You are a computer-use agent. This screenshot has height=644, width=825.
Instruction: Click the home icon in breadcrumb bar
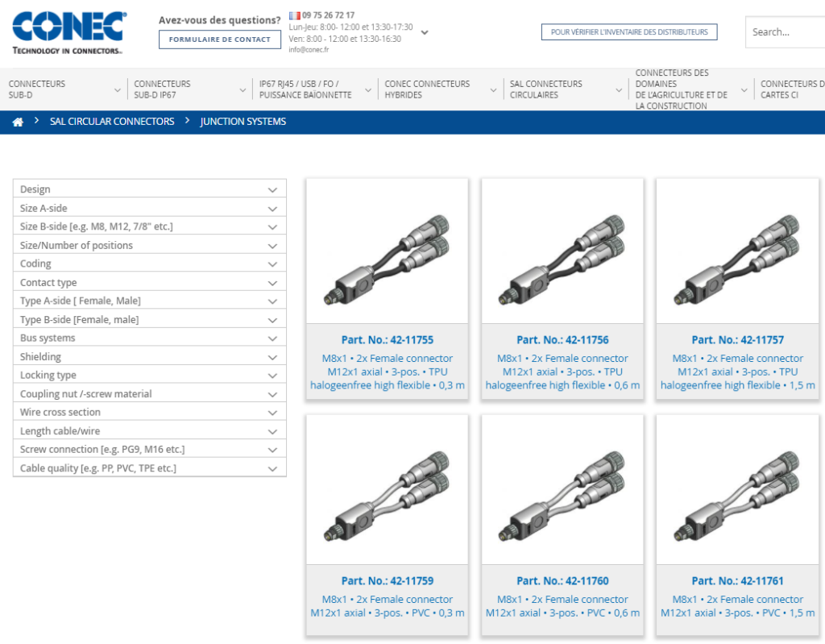point(18,122)
